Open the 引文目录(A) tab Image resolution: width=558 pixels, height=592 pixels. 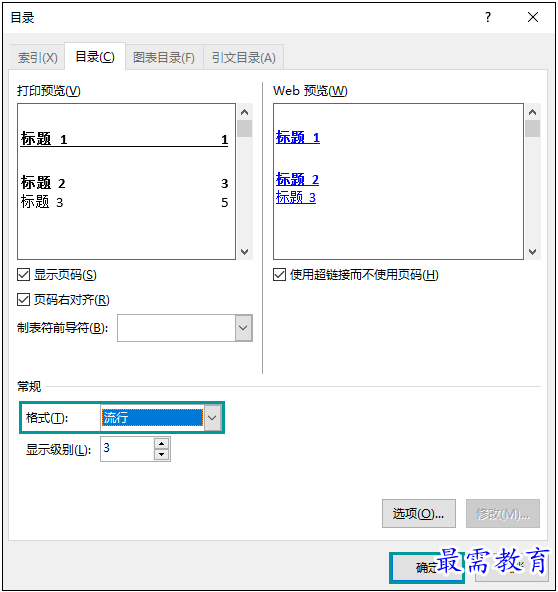pyautogui.click(x=244, y=58)
